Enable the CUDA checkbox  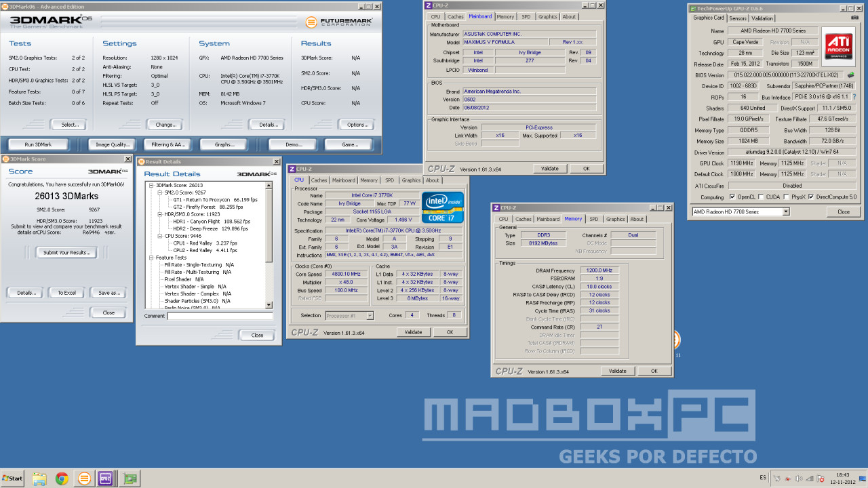(x=761, y=197)
